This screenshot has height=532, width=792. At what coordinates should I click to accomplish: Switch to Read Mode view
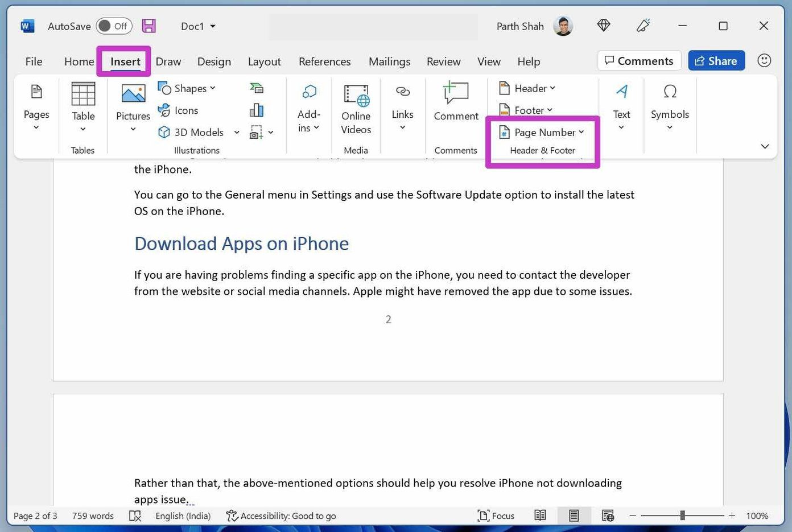pos(540,515)
